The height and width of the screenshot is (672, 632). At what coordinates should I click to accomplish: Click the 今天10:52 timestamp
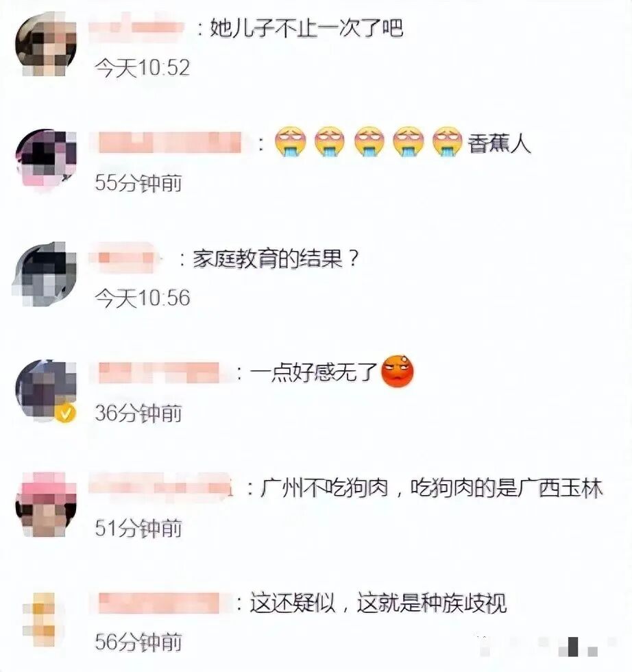tap(143, 68)
